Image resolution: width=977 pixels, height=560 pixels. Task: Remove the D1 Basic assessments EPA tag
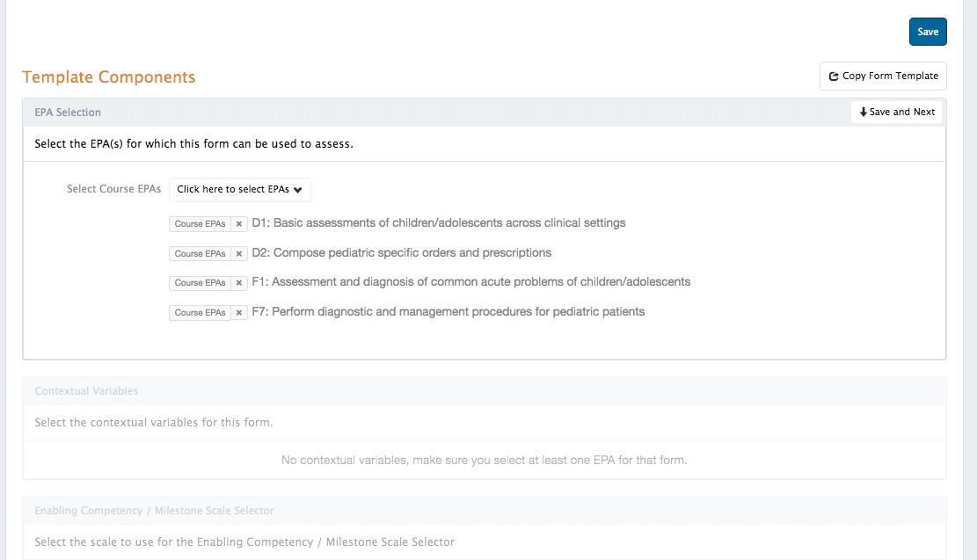click(x=239, y=224)
